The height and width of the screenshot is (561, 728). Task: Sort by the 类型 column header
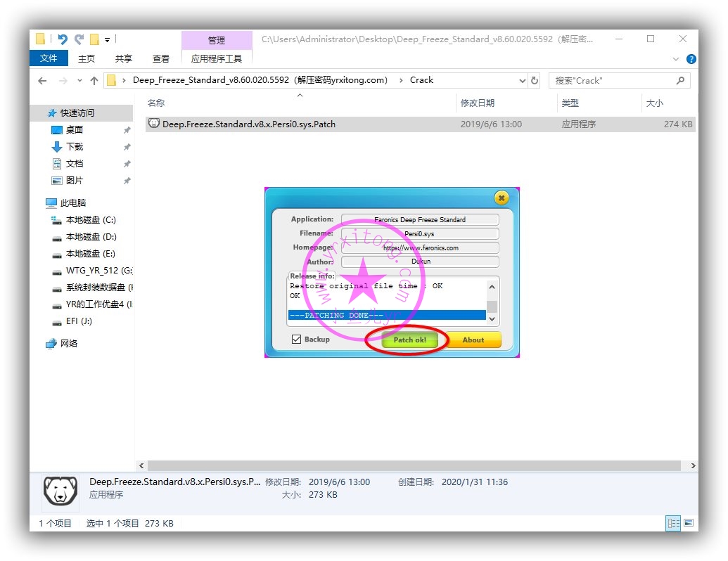[570, 103]
